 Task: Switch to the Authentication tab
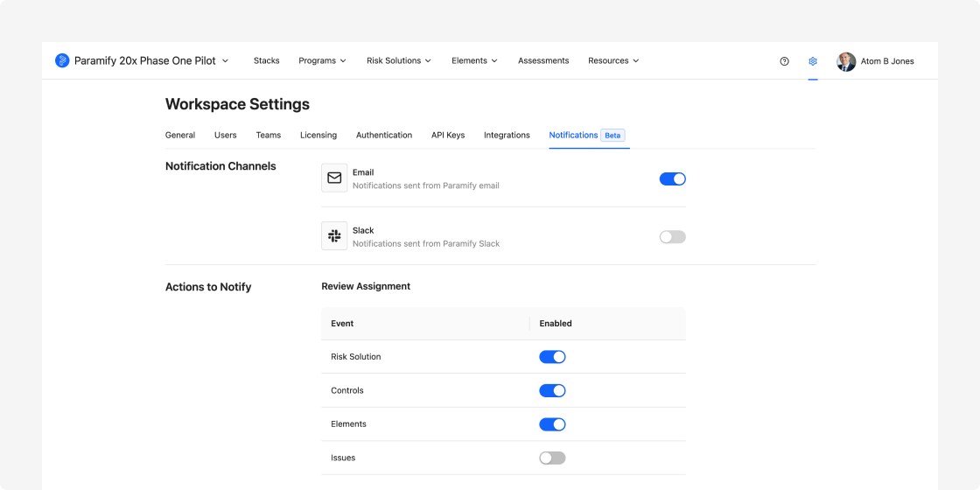coord(384,135)
